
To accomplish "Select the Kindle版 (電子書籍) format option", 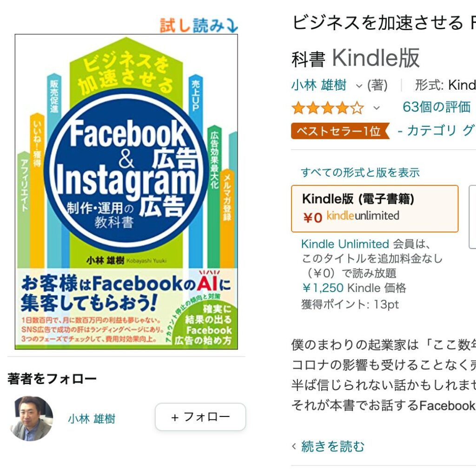I will (375, 208).
